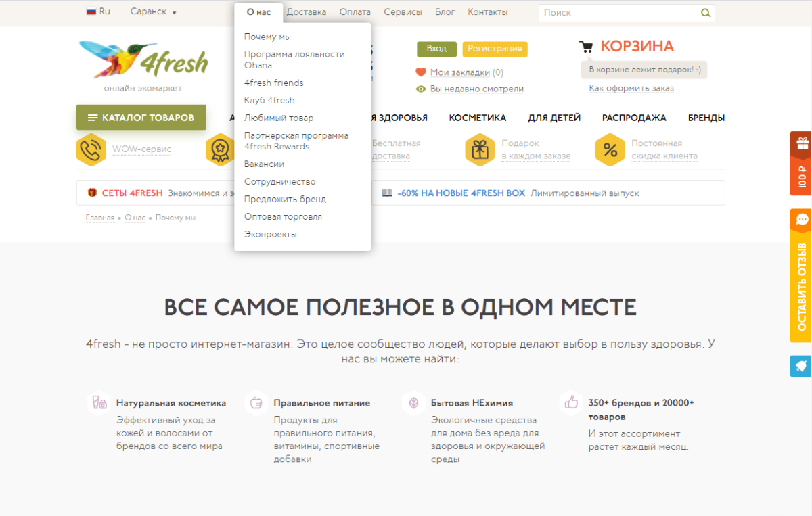
Task: Open the О нас menu tab
Action: (258, 12)
